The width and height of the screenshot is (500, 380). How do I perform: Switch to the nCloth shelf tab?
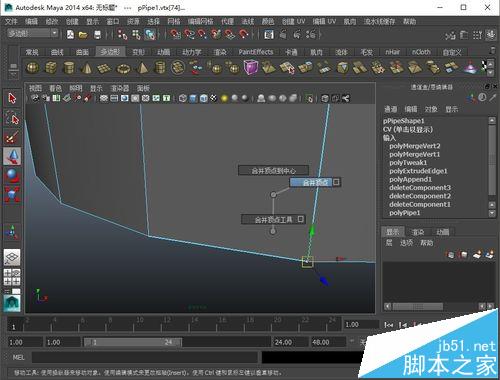click(421, 52)
